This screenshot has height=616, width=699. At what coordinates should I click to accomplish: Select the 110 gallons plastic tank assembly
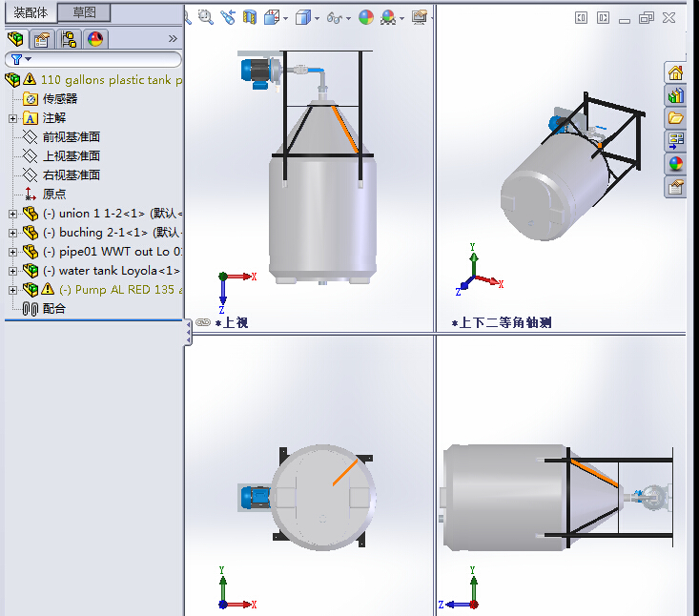(x=112, y=80)
